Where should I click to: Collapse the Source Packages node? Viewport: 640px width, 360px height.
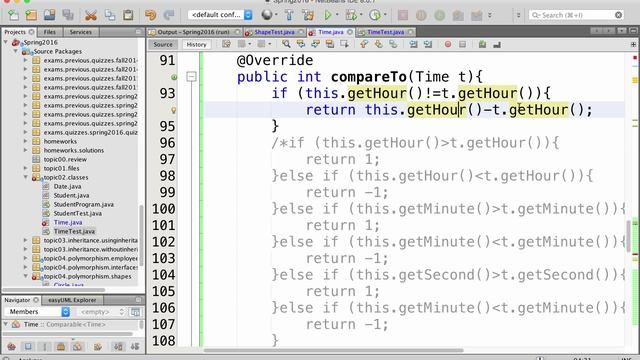point(16,51)
